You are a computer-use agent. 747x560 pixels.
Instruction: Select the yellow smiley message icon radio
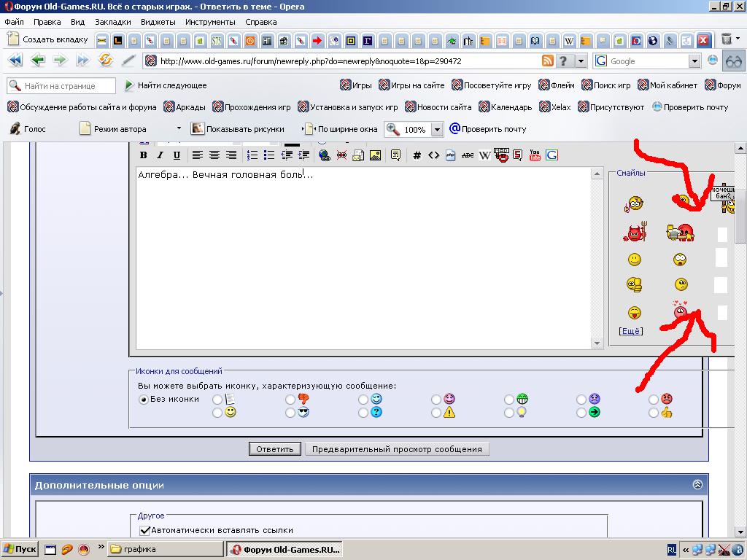coord(217,413)
